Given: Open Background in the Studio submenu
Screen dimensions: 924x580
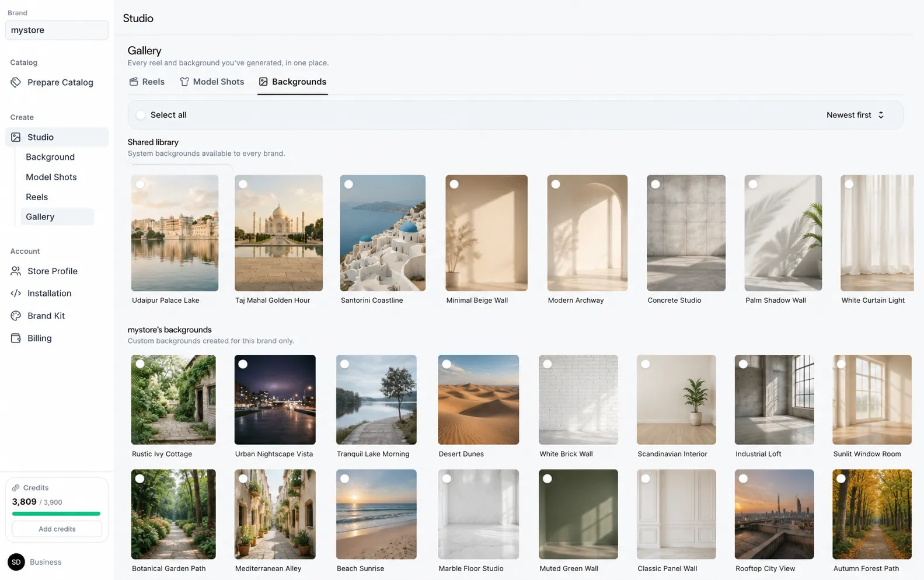Looking at the screenshot, I should [x=50, y=157].
